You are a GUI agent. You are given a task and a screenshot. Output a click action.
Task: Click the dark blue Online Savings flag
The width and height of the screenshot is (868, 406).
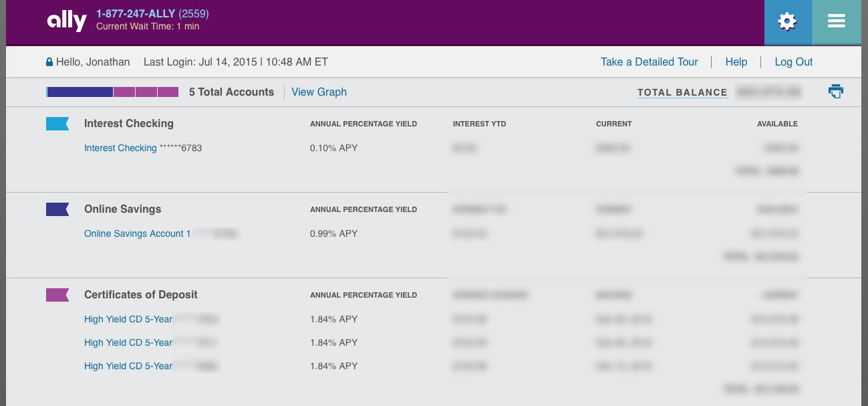click(57, 209)
